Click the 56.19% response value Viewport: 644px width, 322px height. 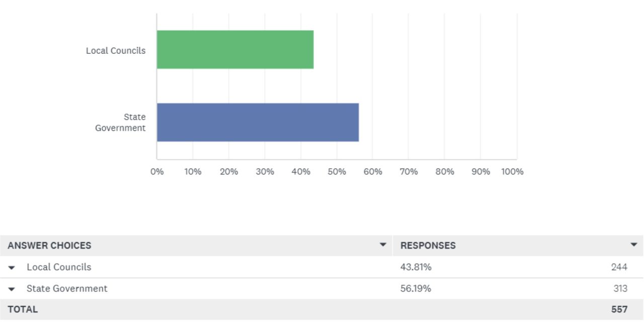(x=416, y=289)
